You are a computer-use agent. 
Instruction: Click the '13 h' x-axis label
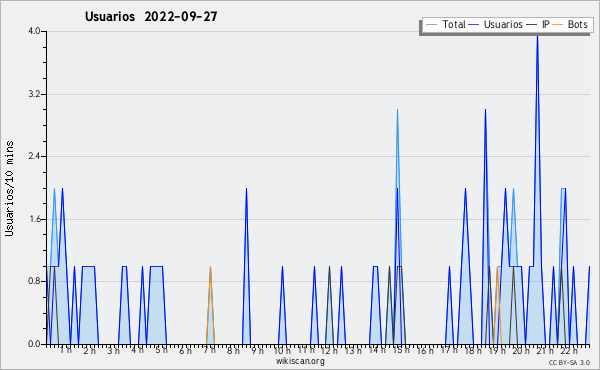pos(353,350)
